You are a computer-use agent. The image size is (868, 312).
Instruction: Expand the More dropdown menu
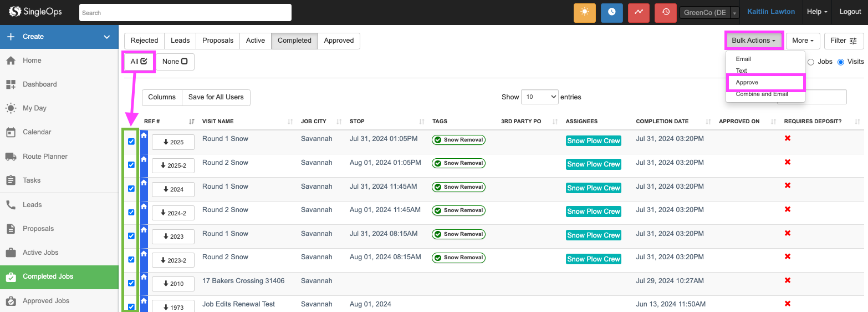803,41
